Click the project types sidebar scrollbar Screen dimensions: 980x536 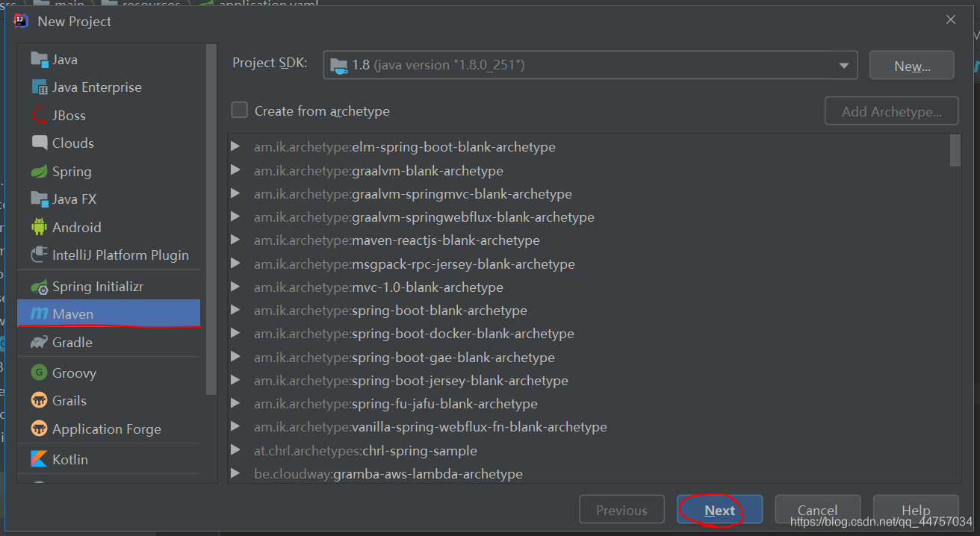point(211,220)
